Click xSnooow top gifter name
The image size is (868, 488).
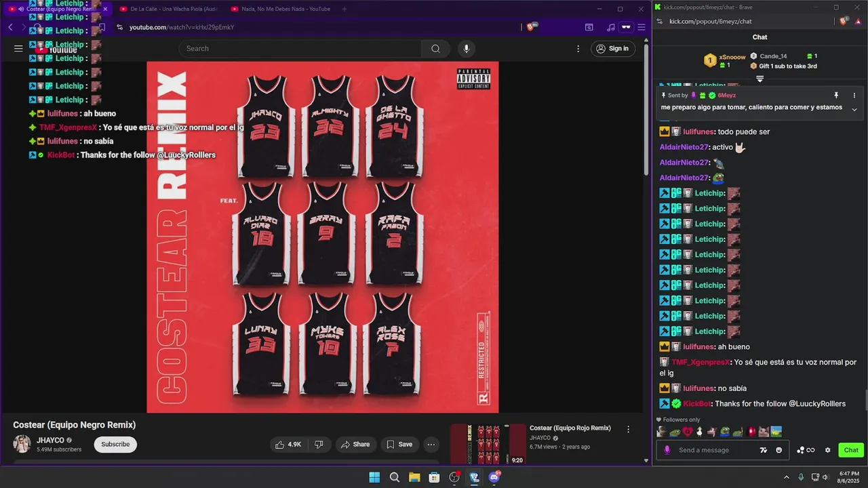732,57
